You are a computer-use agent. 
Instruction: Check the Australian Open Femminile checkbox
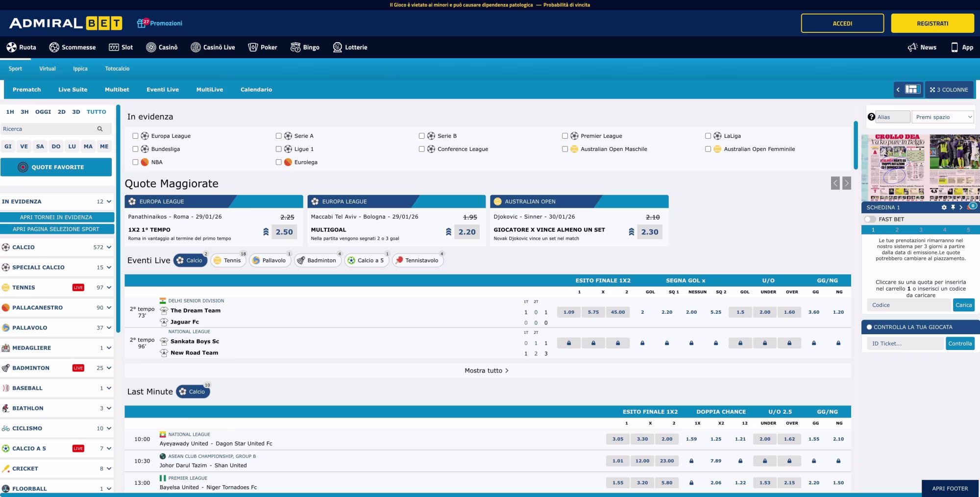(708, 149)
